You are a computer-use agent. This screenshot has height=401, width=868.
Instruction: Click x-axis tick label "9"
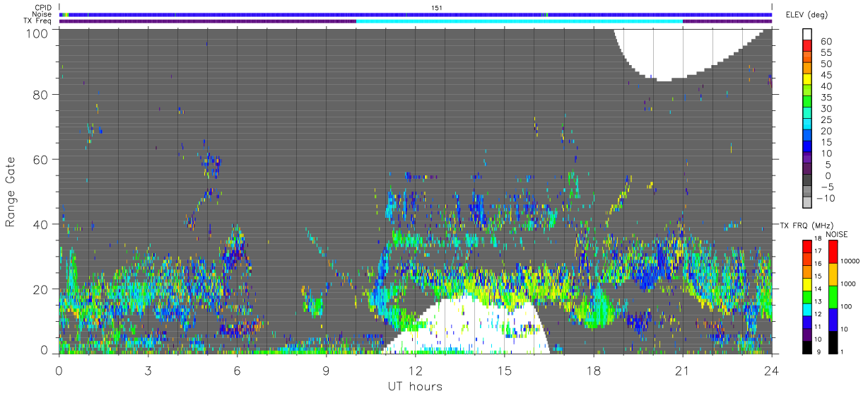[x=326, y=371]
